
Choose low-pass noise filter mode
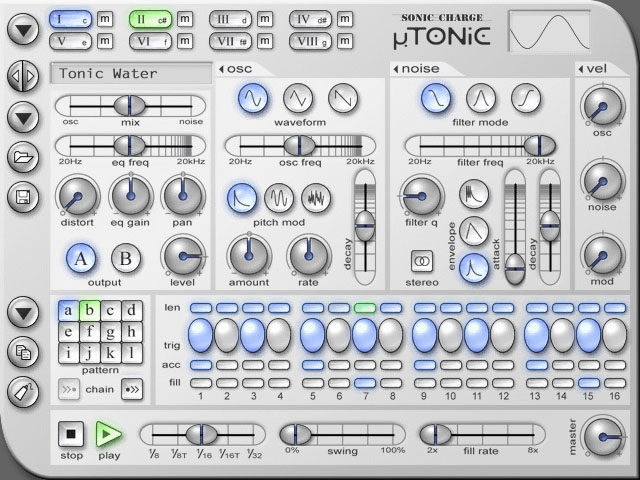click(x=436, y=98)
